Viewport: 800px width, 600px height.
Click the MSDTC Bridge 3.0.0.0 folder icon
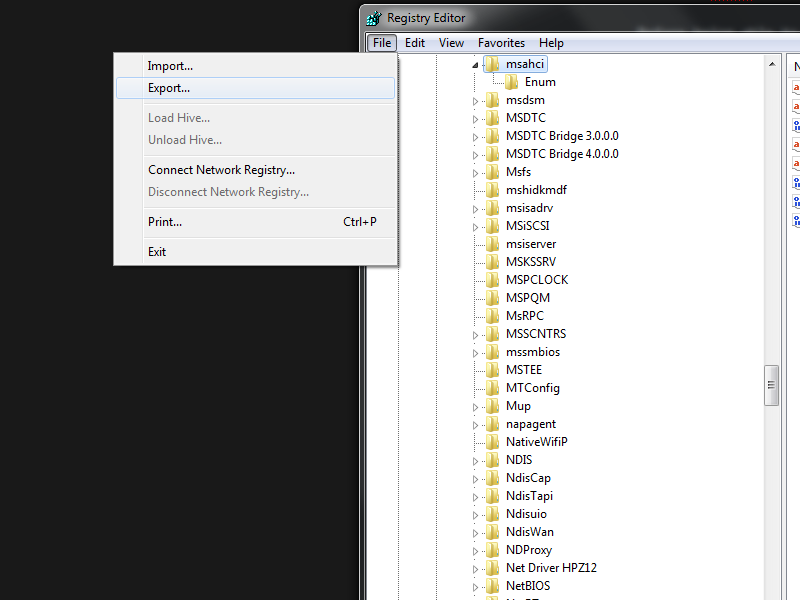pos(492,136)
